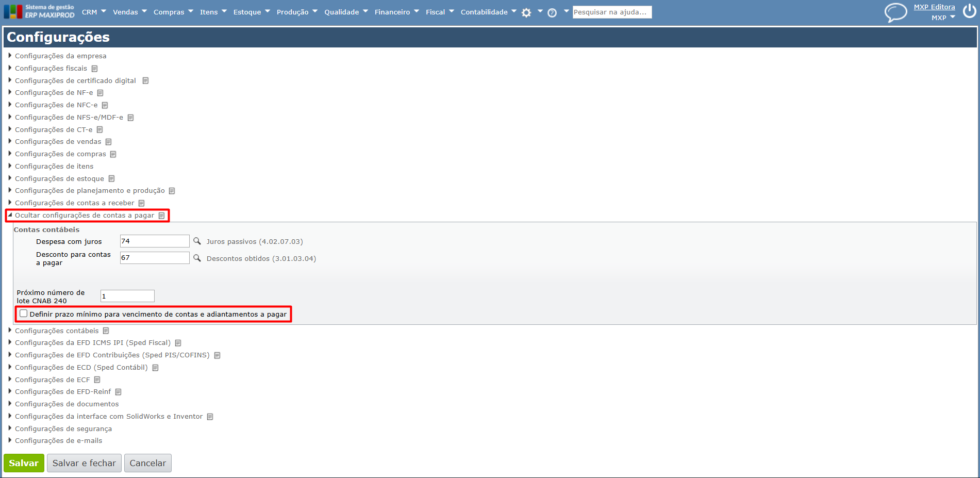Open document icon beside certificado digital settings
The width and height of the screenshot is (980, 478).
click(x=145, y=81)
